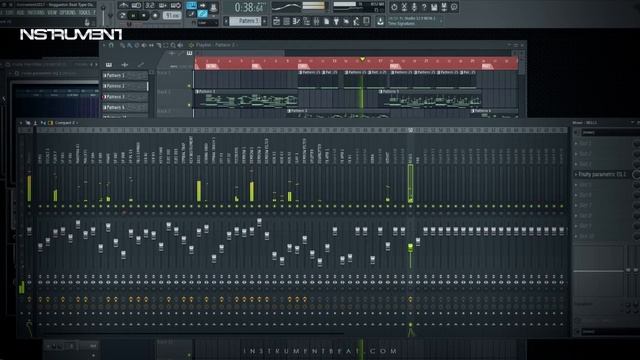Select previous pattern with left arrow
The height and width of the screenshot is (360, 640).
(x=226, y=21)
